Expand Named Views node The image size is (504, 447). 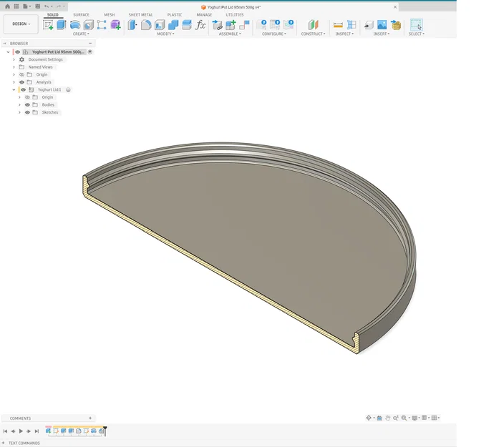tap(14, 67)
